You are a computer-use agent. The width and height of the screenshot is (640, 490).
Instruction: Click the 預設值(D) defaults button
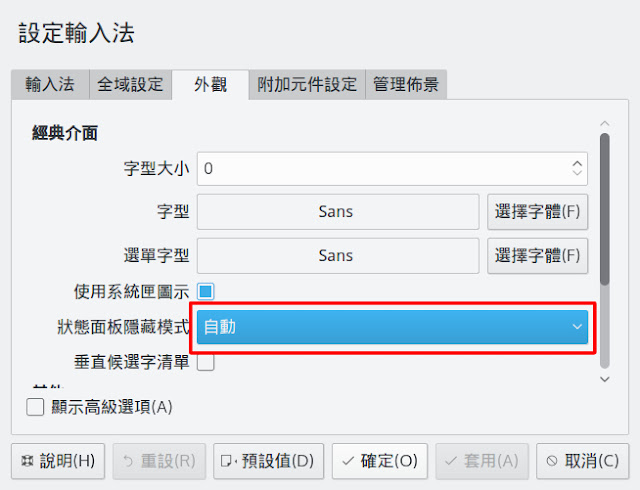pyautogui.click(x=268, y=461)
